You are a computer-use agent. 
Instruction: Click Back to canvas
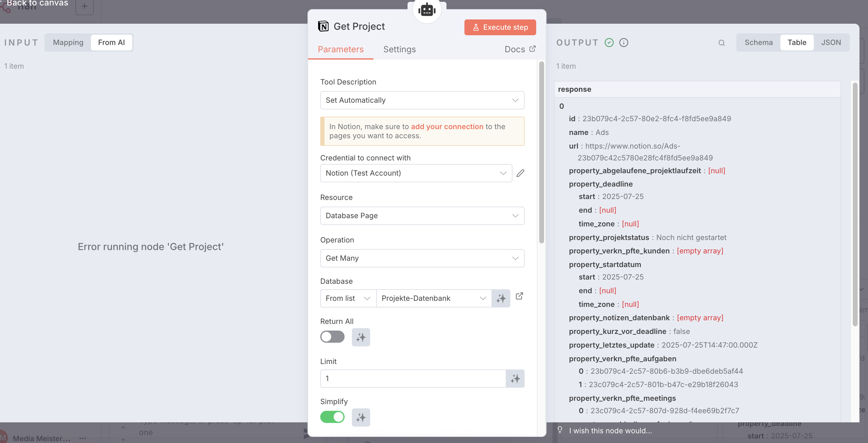tap(37, 3)
